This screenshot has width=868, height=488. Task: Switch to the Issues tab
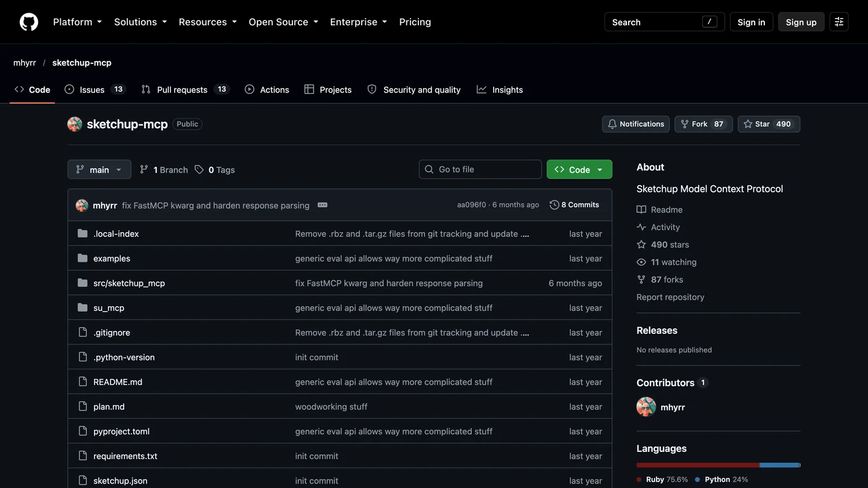[95, 90]
